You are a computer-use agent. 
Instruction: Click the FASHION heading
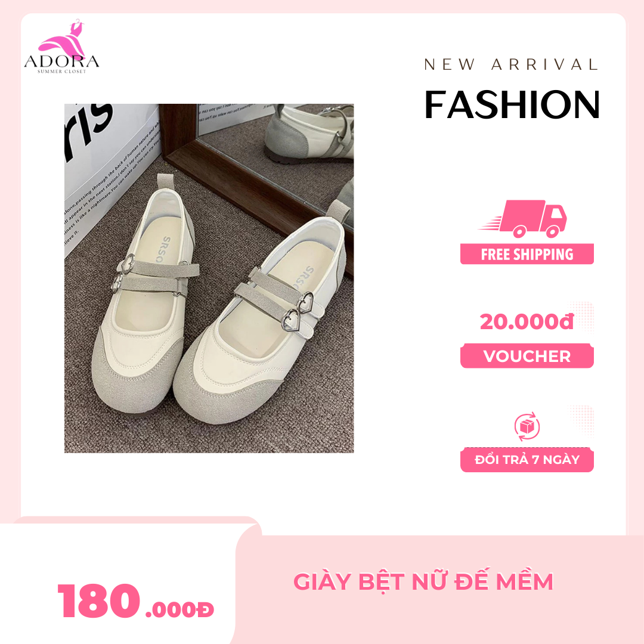click(512, 105)
